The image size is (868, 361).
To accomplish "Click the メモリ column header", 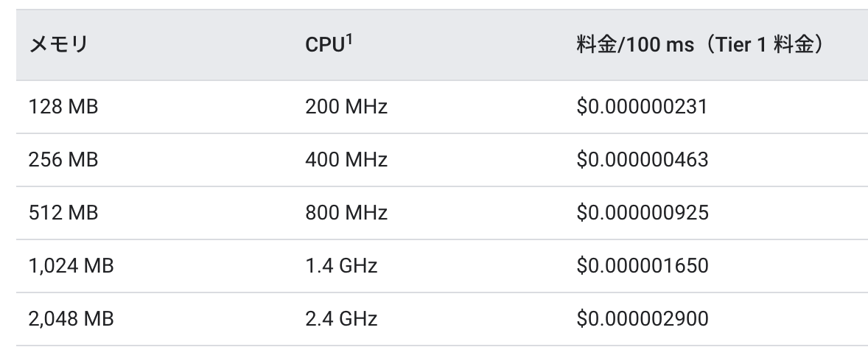I will [58, 45].
